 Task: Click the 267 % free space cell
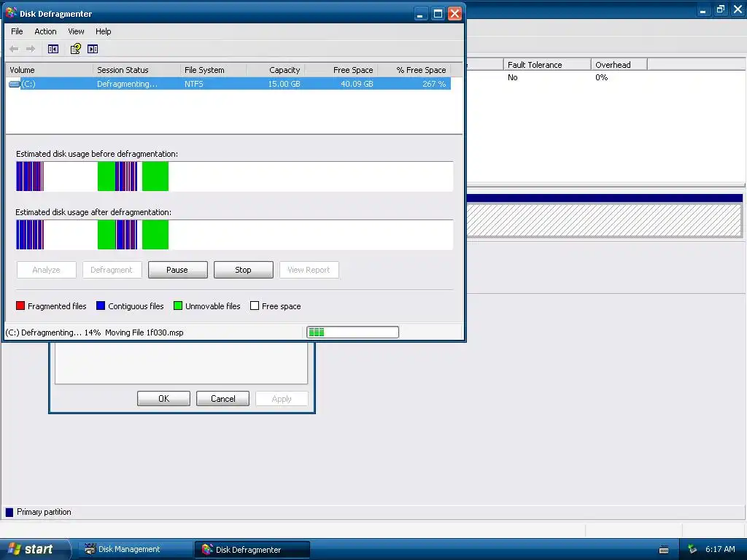tap(434, 84)
